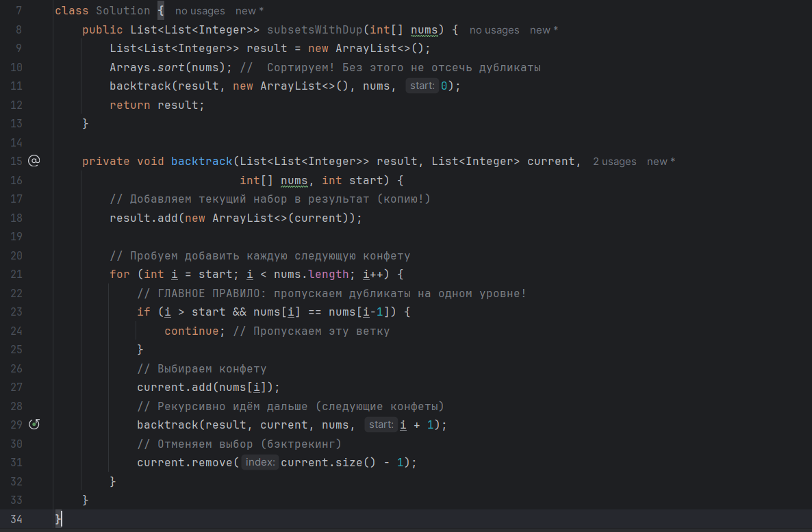Click the 'if (i > start' condition on line 23
812x532 pixels.
click(181, 312)
